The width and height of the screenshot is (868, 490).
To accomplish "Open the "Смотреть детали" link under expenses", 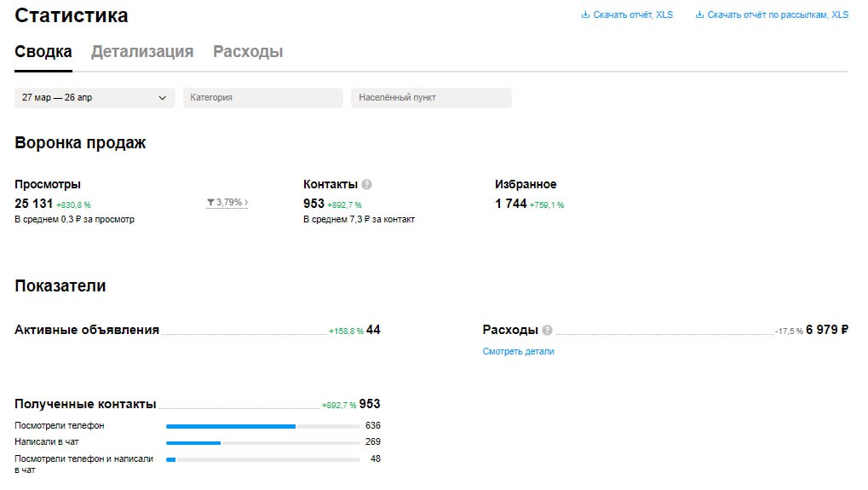I will point(518,351).
